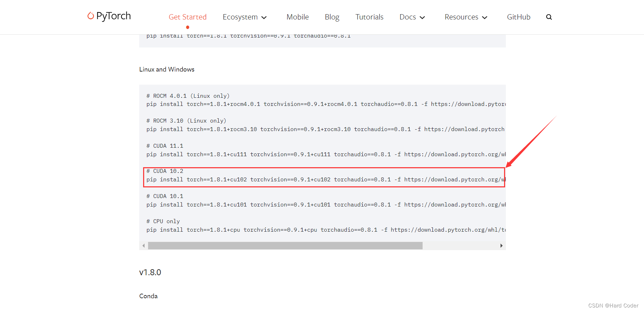
Task: Open the Tutorials page
Action: click(x=369, y=17)
